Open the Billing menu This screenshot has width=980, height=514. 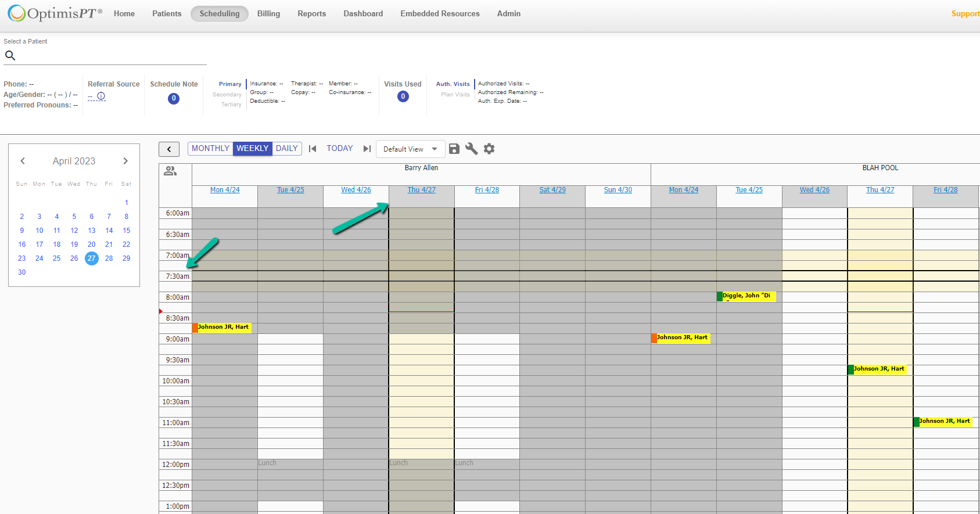tap(268, 13)
